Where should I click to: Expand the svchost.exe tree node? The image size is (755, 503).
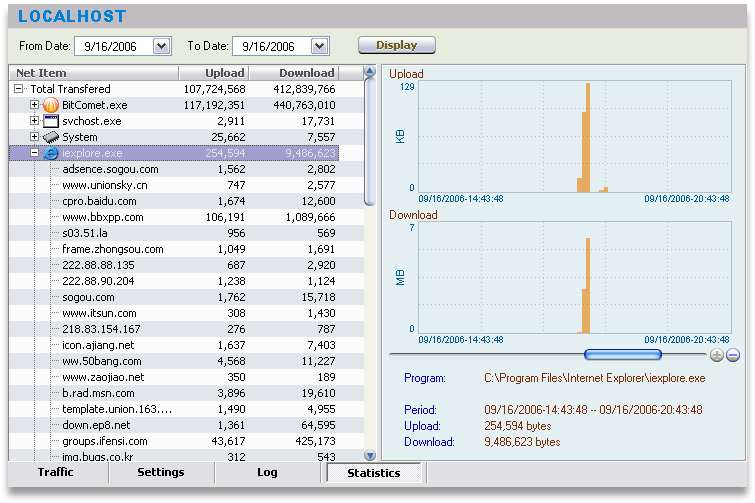click(34, 120)
